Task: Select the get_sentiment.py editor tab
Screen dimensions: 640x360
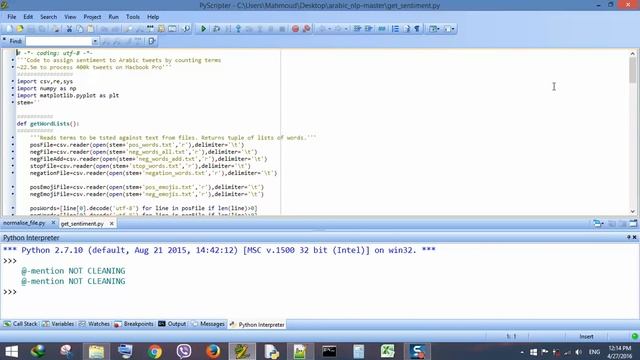Action: tap(82, 224)
